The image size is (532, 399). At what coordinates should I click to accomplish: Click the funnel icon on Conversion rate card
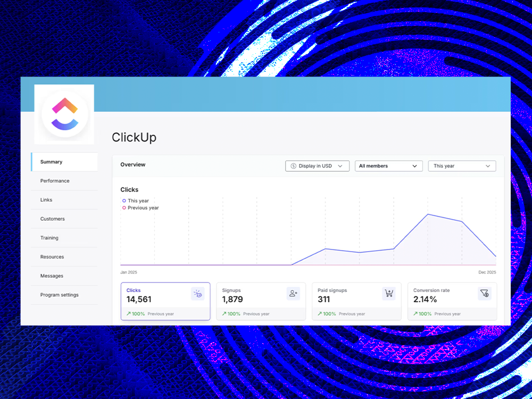[x=484, y=293]
